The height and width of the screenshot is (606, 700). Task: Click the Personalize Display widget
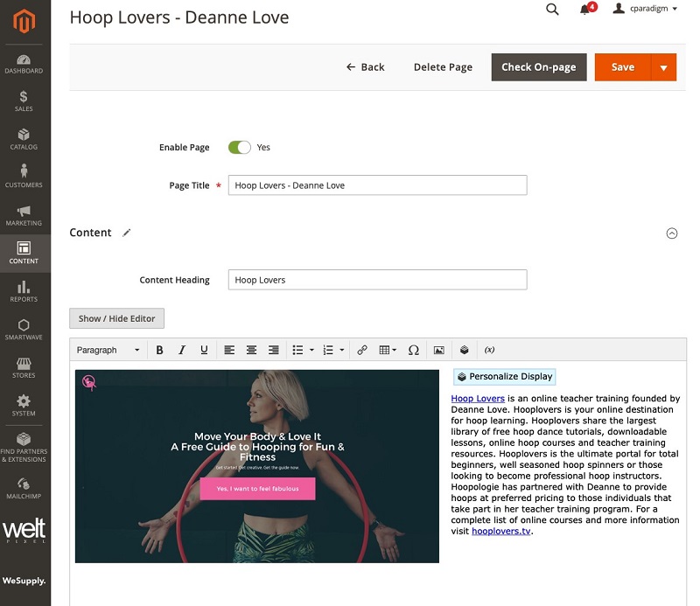pos(505,377)
